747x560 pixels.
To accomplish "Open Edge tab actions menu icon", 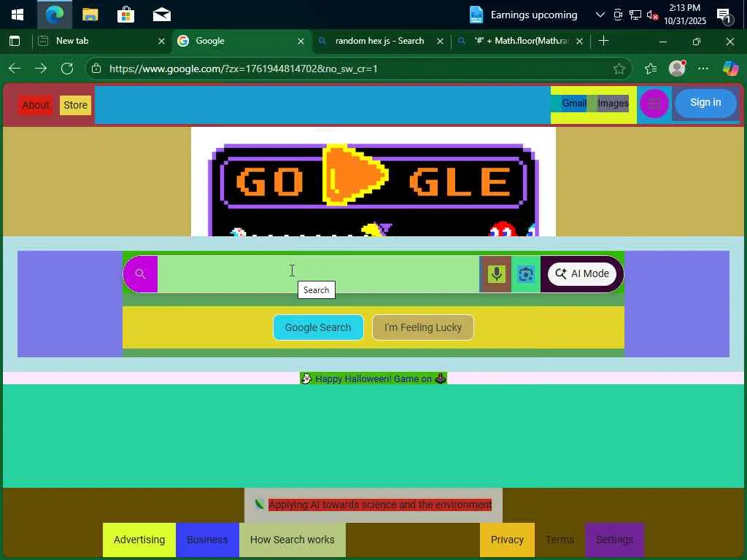I will point(15,41).
